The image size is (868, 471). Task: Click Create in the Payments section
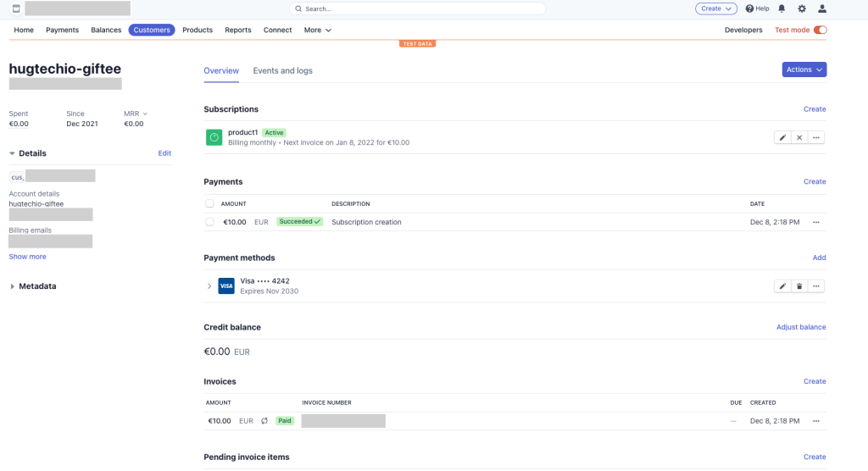815,181
